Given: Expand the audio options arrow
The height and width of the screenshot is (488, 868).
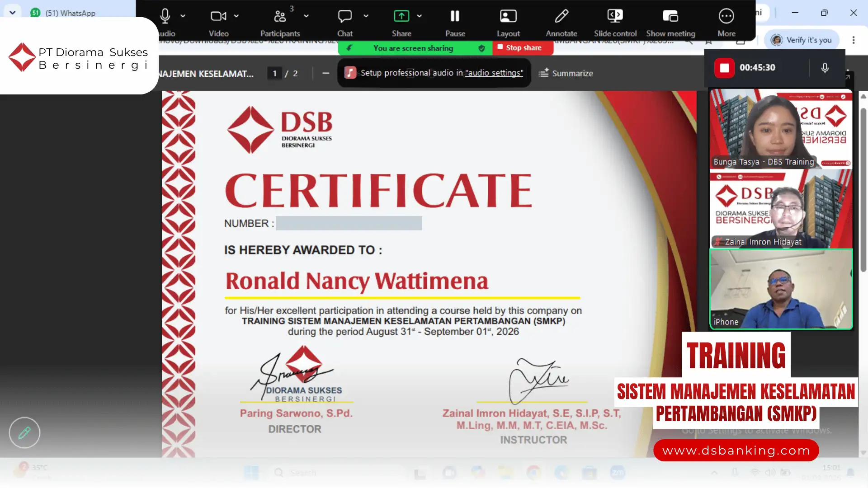Looking at the screenshot, I should click(x=183, y=16).
